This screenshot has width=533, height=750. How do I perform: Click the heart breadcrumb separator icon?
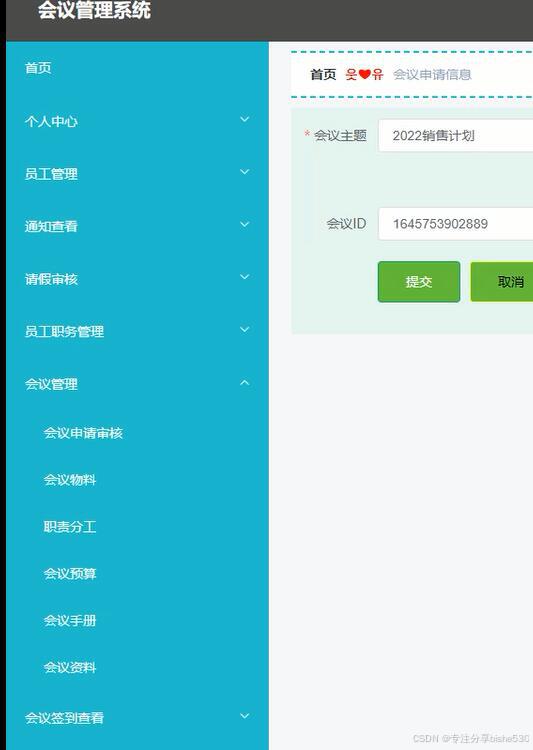(365, 74)
